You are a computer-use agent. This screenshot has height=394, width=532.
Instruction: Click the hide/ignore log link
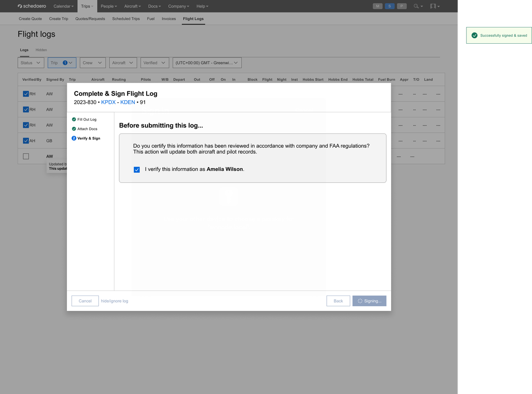(x=115, y=301)
